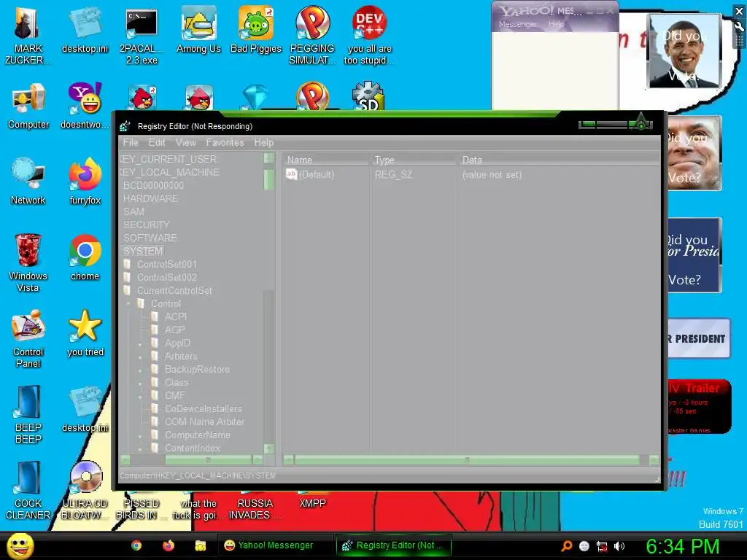This screenshot has height=560, width=747.
Task: Click the 'R PRESIDENT' gadget banner
Action: 698,338
